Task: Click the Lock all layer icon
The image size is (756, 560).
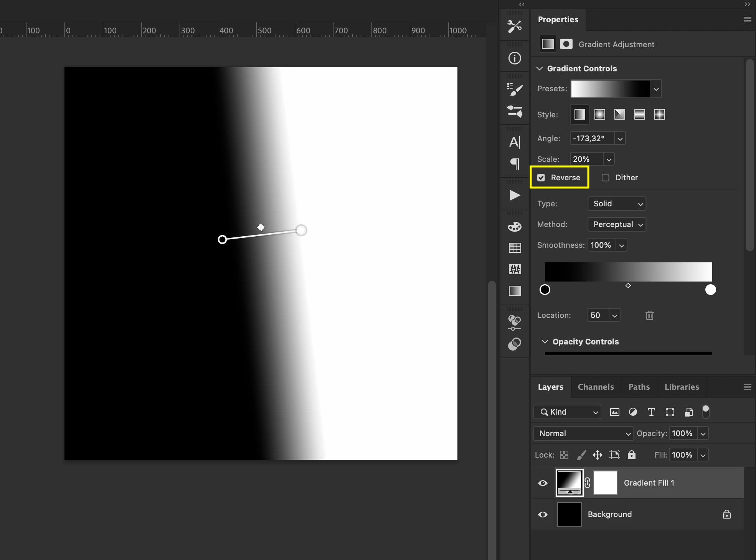Action: coord(632,455)
